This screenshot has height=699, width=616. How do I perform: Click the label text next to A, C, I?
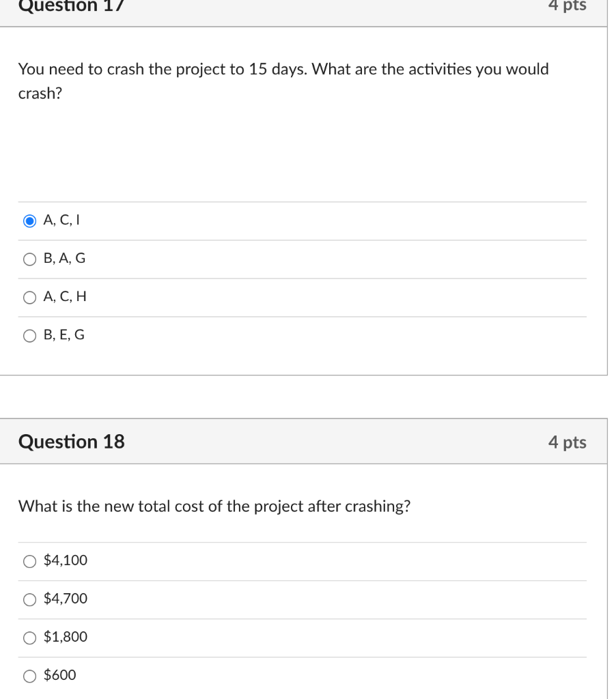[61, 220]
